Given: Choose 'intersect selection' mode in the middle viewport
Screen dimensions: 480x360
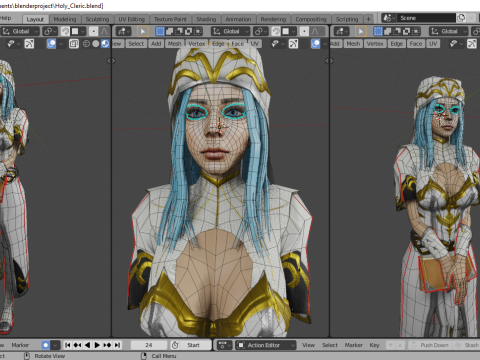Looking at the screenshot, I should pyautogui.click(x=198, y=31).
